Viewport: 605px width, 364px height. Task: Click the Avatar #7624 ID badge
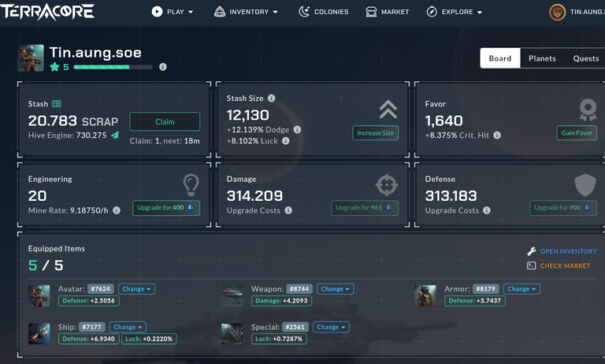101,288
